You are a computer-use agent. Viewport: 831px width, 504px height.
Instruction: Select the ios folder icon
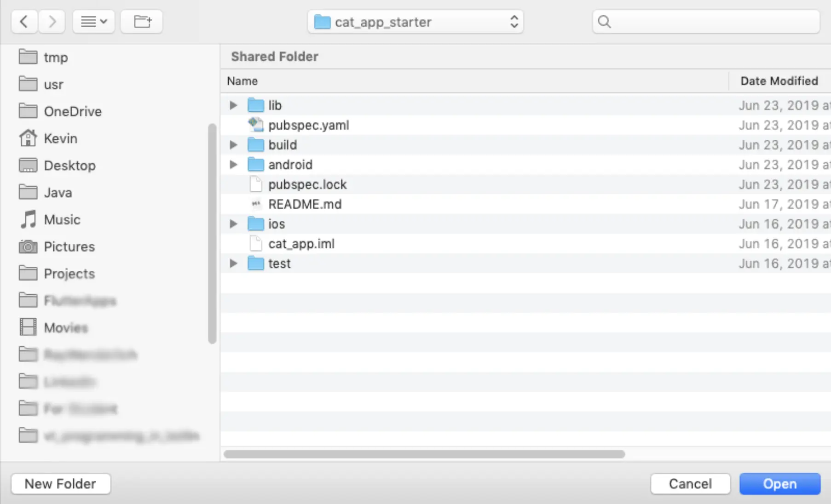pyautogui.click(x=256, y=224)
